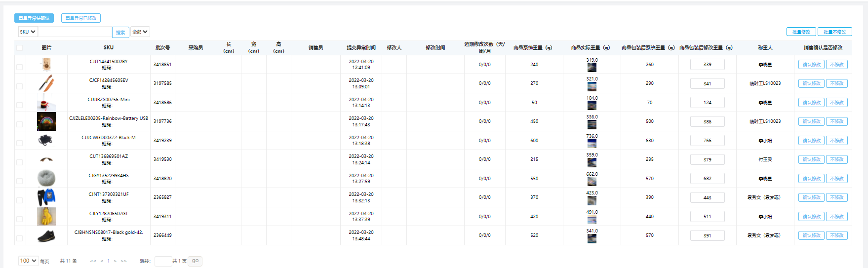Image resolution: width=868 pixels, height=268 pixels.
Task: Go to last page with >> arrow
Action: [x=123, y=261]
